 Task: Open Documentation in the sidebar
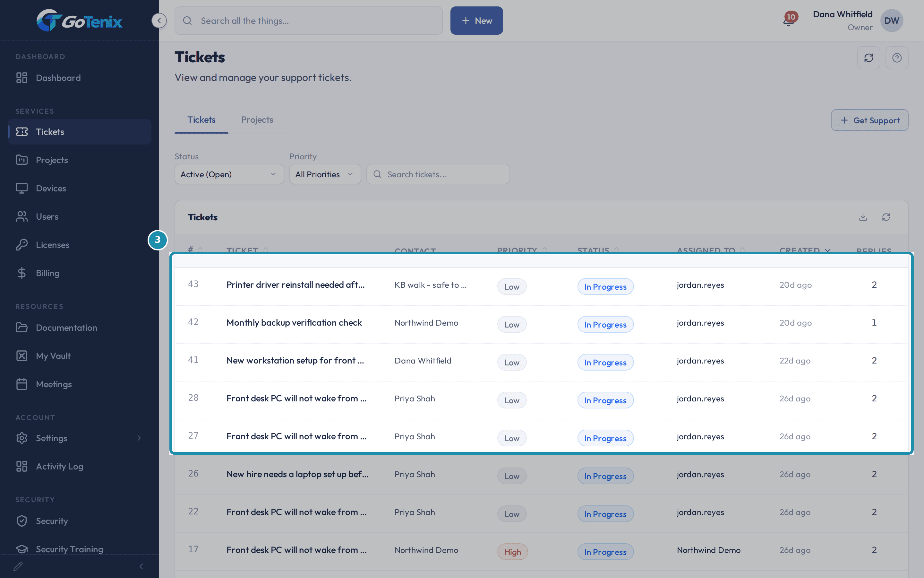(x=80, y=328)
